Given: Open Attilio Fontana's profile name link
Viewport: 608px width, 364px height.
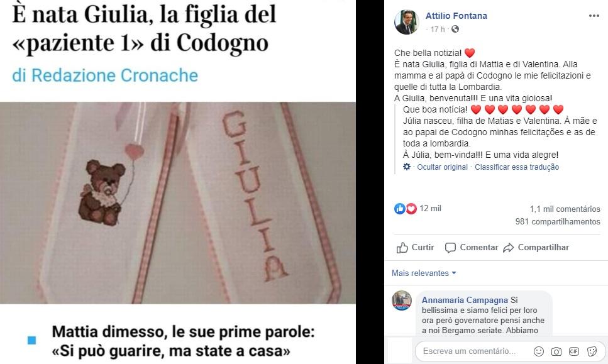Looking at the screenshot, I should [456, 16].
